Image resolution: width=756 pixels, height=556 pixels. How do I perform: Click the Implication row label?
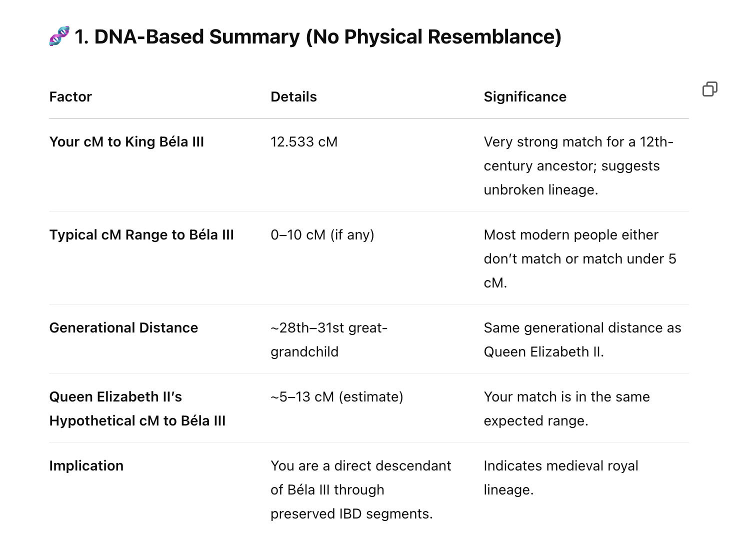(86, 466)
